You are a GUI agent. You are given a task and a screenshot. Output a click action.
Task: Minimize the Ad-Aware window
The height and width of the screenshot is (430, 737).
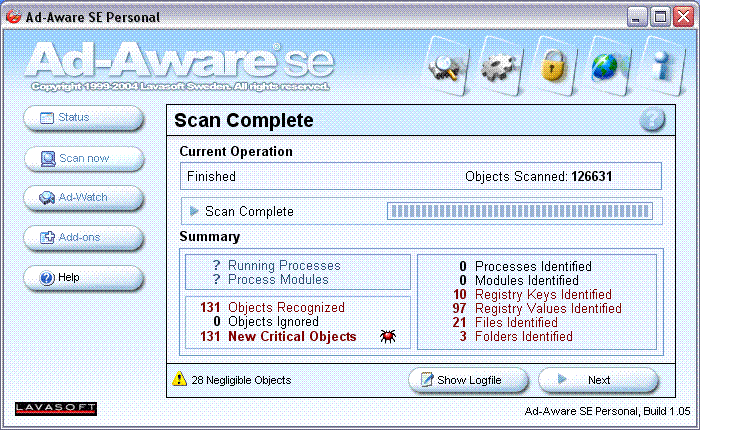[637, 17]
